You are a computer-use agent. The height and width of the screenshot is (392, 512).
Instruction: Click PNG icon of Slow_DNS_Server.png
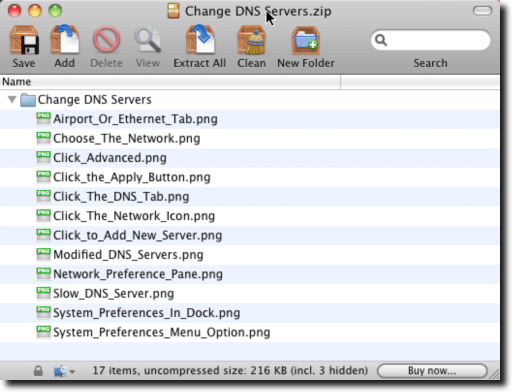43,293
